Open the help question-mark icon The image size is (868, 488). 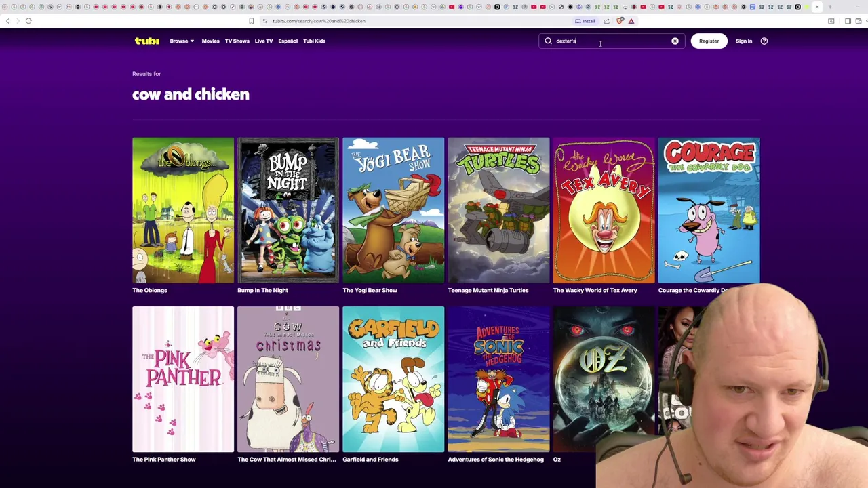coord(764,41)
